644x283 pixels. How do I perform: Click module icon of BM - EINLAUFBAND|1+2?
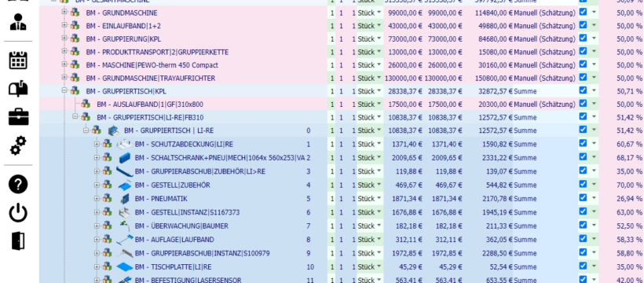[75, 25]
